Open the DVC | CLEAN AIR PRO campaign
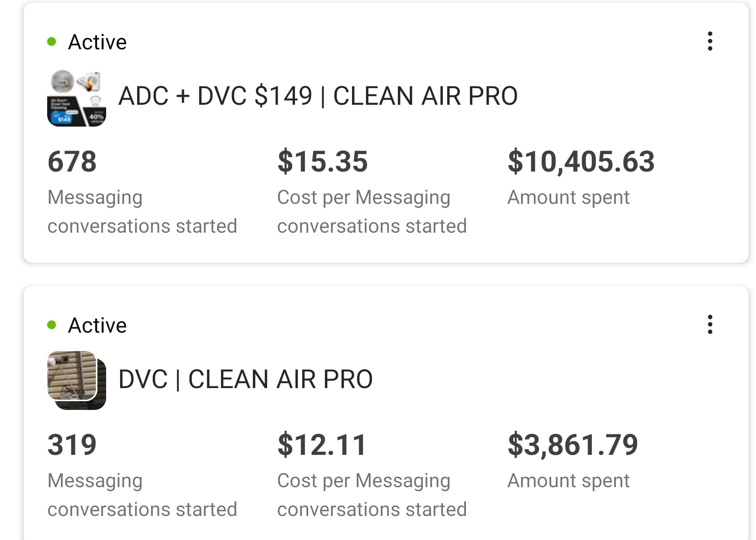 pyautogui.click(x=245, y=379)
